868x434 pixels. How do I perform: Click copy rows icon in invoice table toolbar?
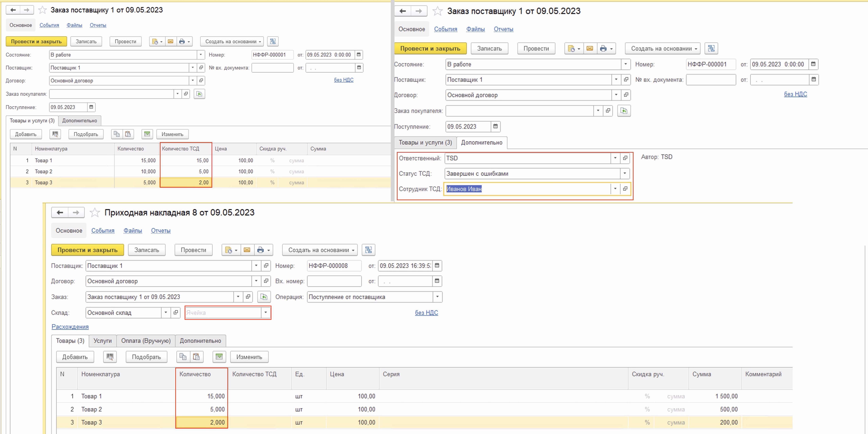183,357
